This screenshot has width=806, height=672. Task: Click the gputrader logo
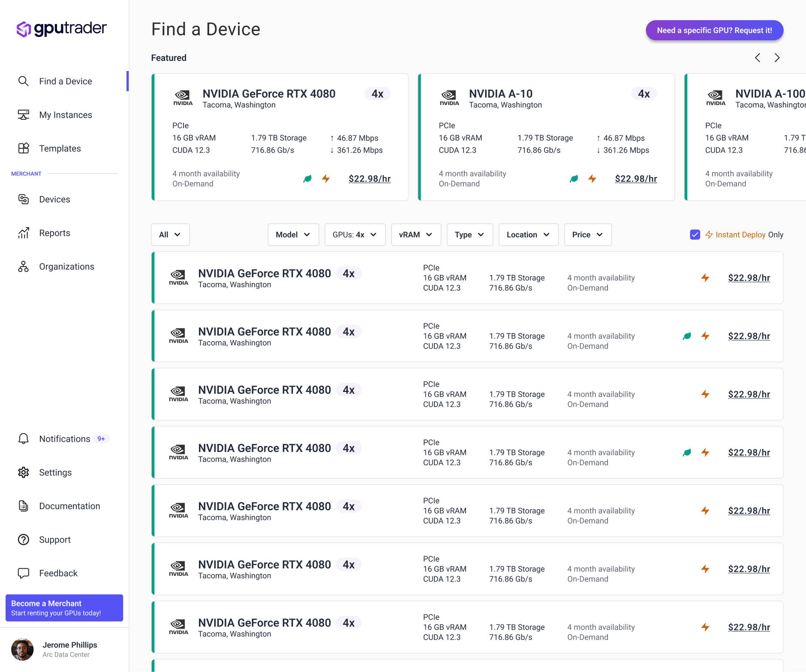(61, 29)
